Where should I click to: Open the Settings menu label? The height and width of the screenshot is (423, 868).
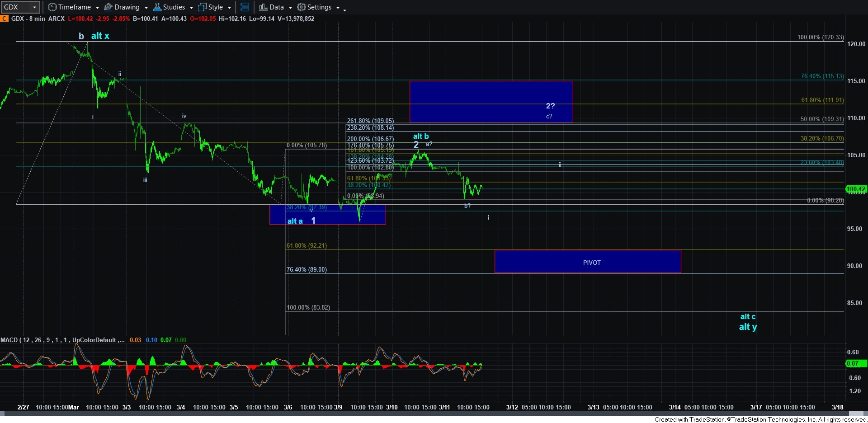coord(319,7)
